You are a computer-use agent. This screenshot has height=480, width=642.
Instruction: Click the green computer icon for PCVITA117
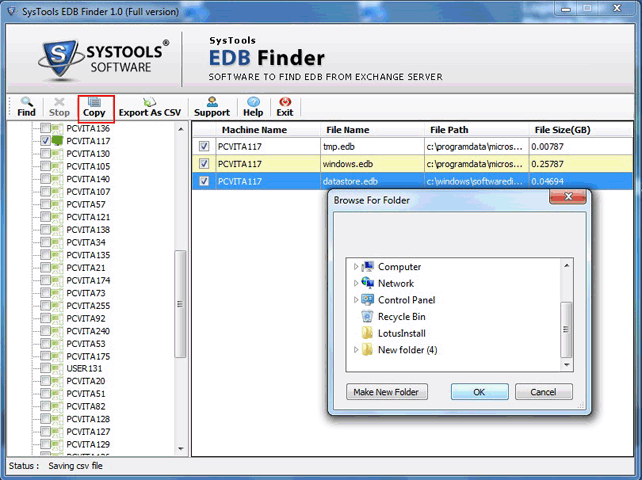pos(58,141)
